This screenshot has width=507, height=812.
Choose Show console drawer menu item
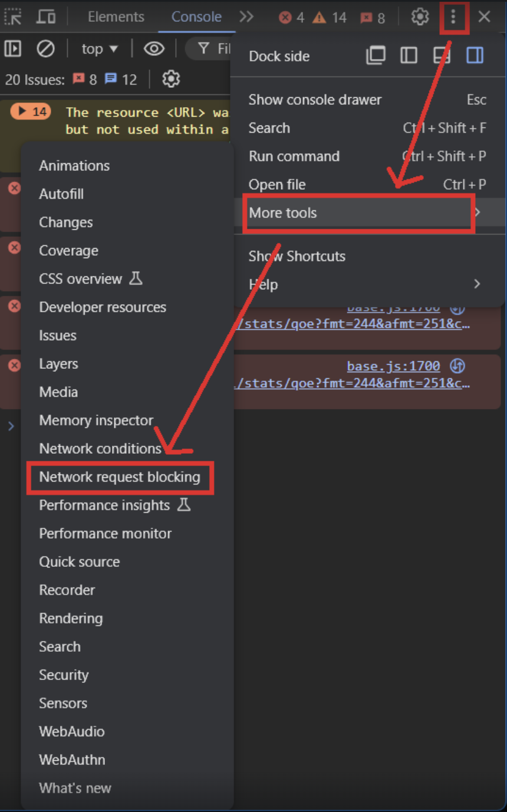click(x=367, y=100)
